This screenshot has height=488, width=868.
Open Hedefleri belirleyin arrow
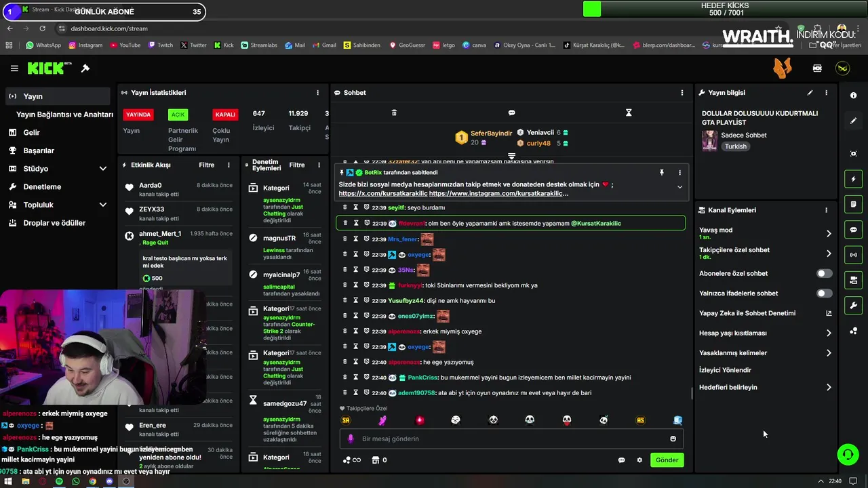829,388
